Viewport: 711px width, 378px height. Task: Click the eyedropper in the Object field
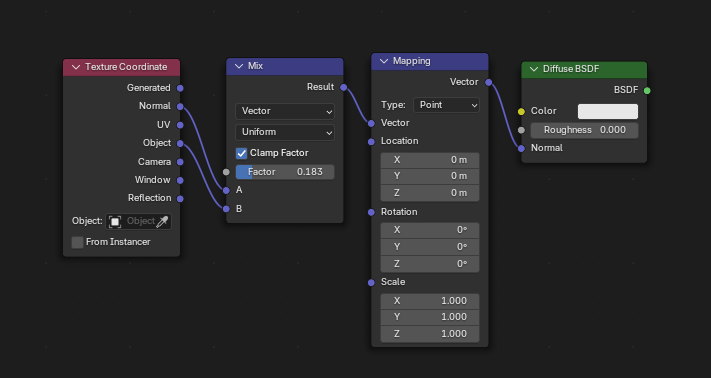pyautogui.click(x=162, y=221)
